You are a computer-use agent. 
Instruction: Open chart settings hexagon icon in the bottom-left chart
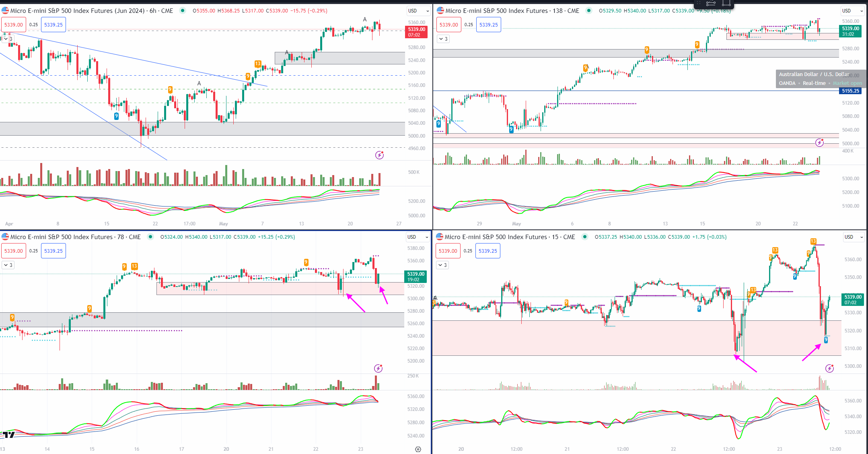coord(418,449)
